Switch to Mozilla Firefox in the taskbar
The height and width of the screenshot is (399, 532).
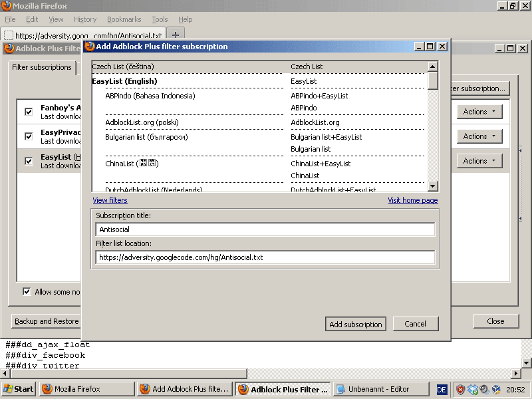click(87, 389)
